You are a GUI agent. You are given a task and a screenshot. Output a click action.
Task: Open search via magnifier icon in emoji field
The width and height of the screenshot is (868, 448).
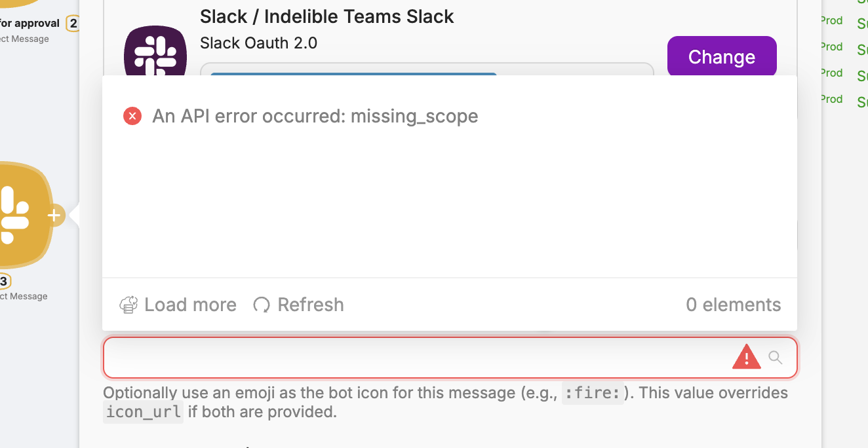click(776, 358)
